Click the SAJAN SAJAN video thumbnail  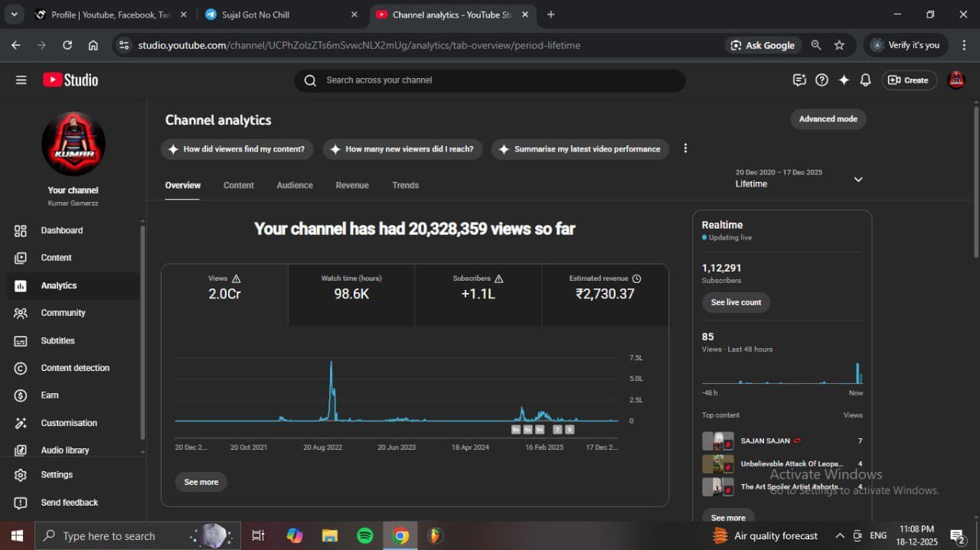(717, 441)
